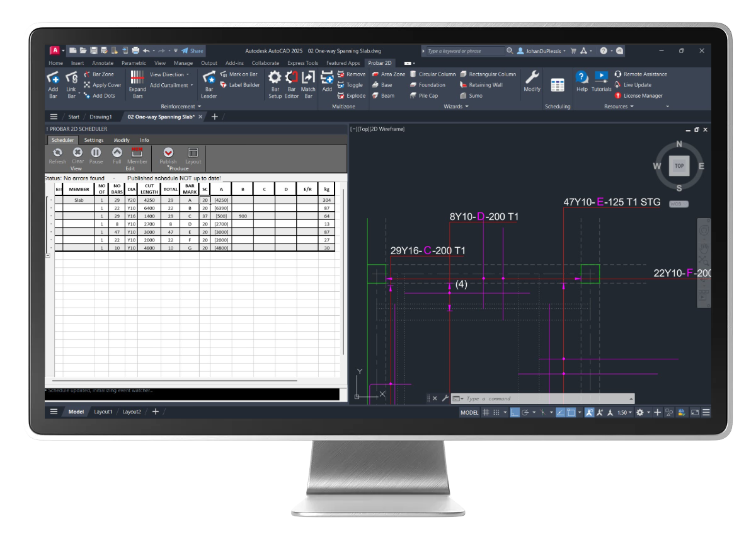The height and width of the screenshot is (534, 756).
Task: Activate the Bar Zone tool
Action: pyautogui.click(x=99, y=74)
